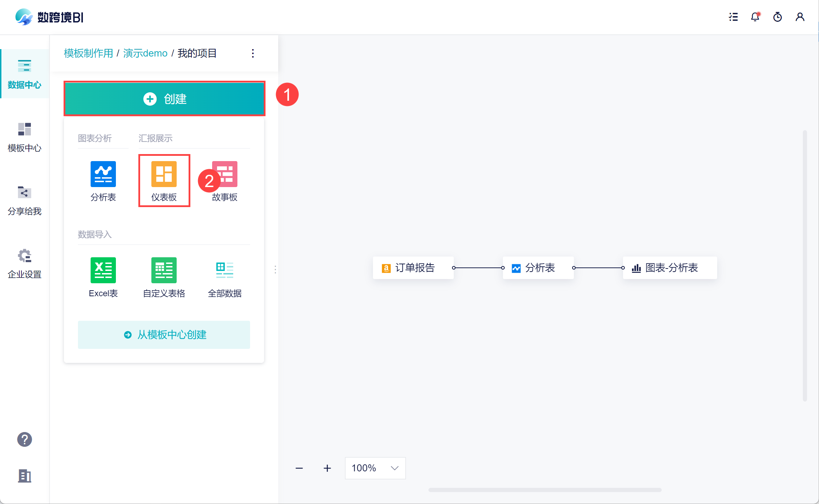Zoom in with the plus button

(x=327, y=468)
